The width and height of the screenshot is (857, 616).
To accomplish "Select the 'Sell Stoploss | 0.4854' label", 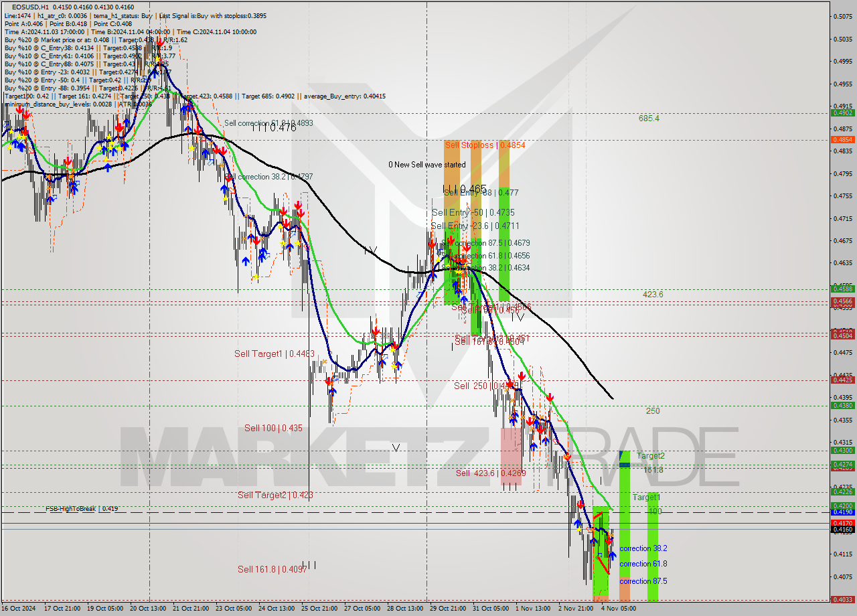I will pyautogui.click(x=485, y=145).
